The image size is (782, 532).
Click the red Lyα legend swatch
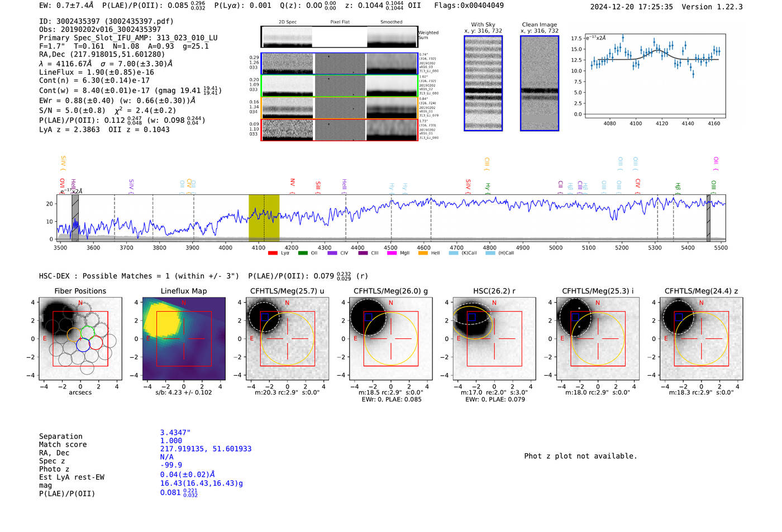273,253
